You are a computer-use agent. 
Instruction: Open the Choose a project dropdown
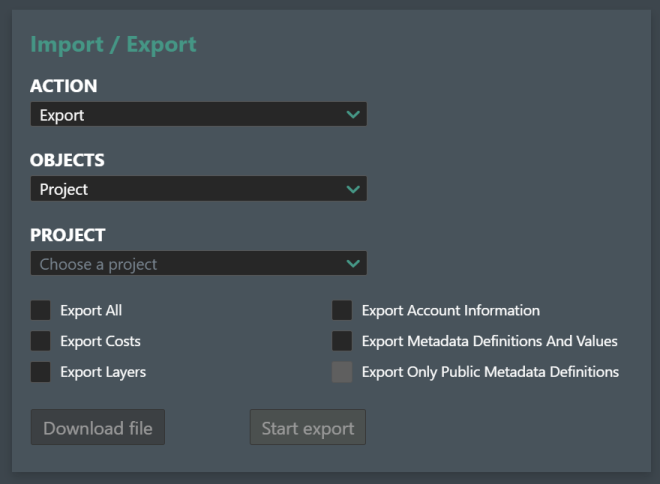[198, 263]
